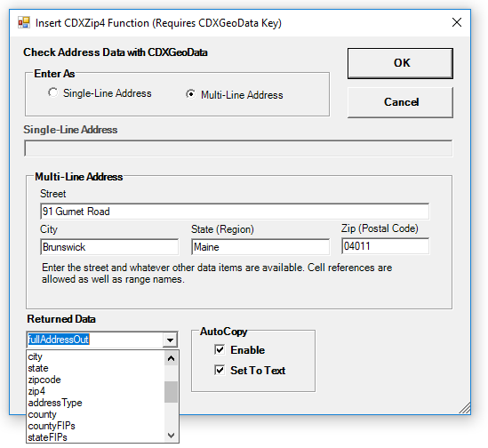488x448 pixels.
Task: Click the CDXZip4 dialog title icon
Action: (x=24, y=23)
